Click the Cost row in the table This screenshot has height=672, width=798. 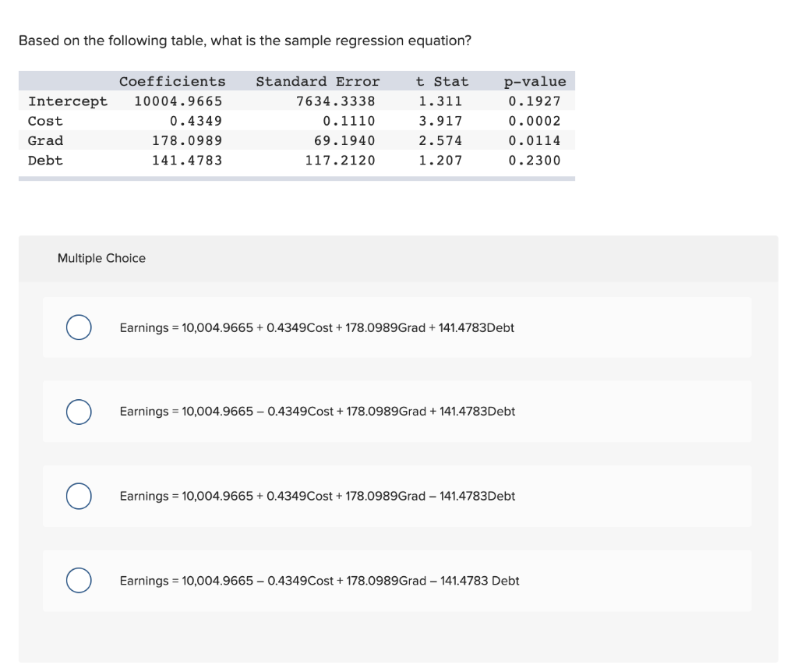tap(44, 120)
